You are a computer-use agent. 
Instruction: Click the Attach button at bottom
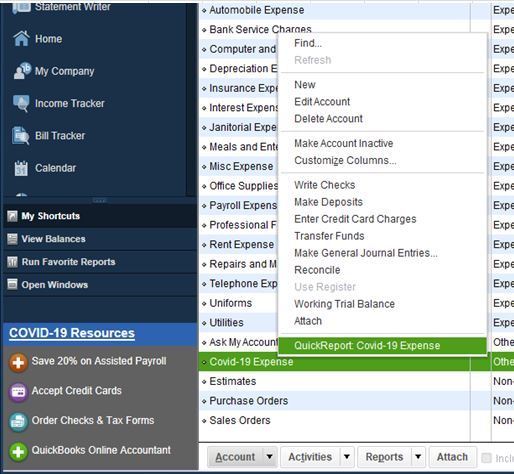[452, 457]
